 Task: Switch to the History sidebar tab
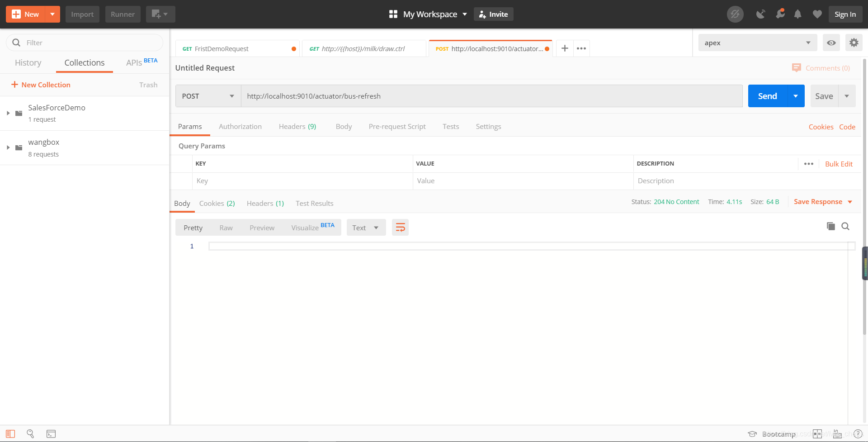[28, 63]
